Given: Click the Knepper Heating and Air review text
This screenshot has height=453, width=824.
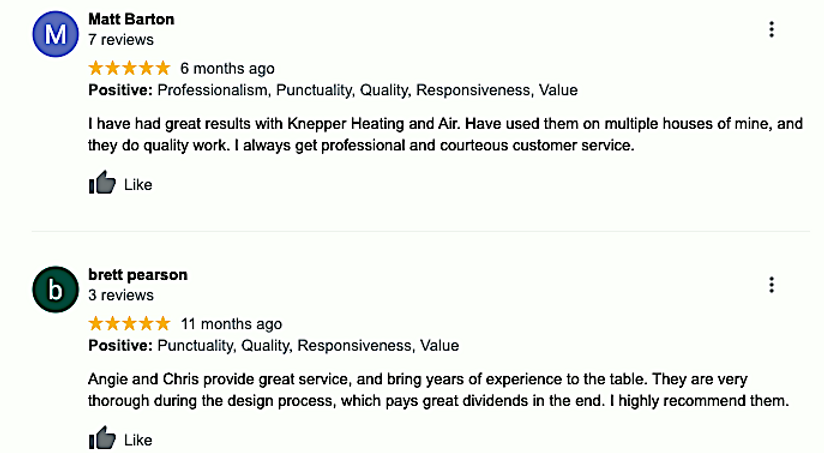Looking at the screenshot, I should coord(445,134).
